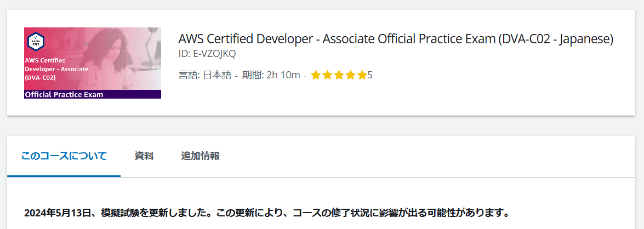
Task: Switch to the 追加情報 tab
Action: tap(200, 156)
